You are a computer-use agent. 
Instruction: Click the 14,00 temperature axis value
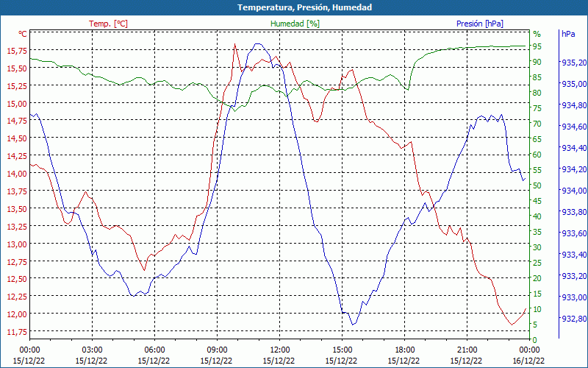tap(17, 174)
